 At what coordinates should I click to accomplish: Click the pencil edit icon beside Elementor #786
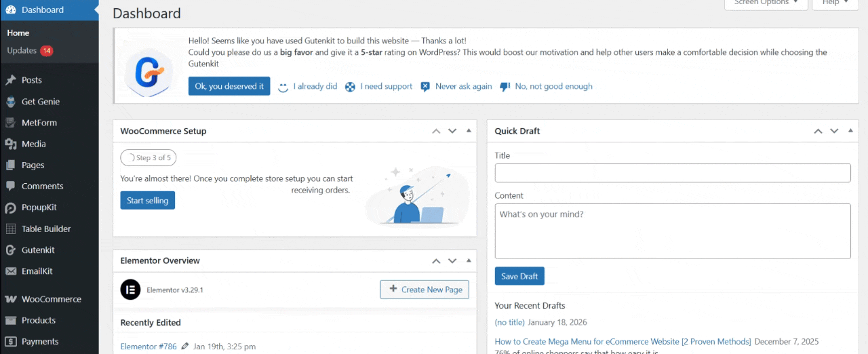coord(185,347)
